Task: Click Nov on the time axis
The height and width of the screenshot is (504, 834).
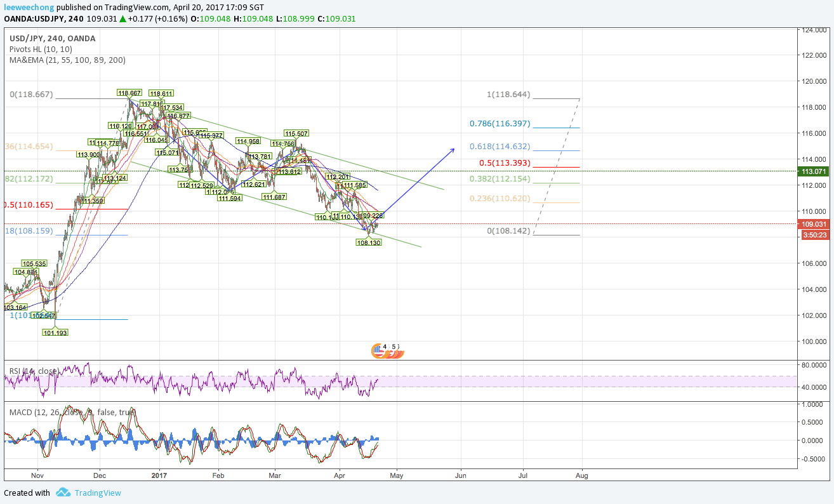Action: click(37, 474)
